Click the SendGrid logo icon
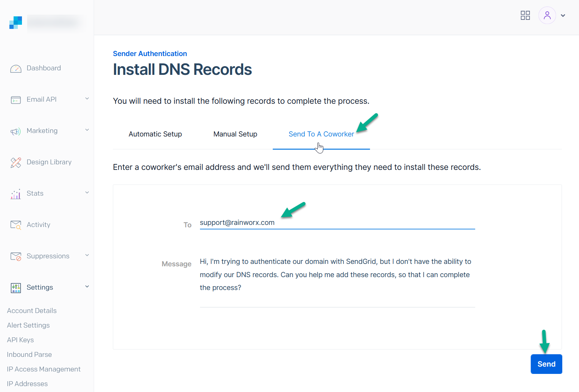The height and width of the screenshot is (392, 579). (16, 23)
